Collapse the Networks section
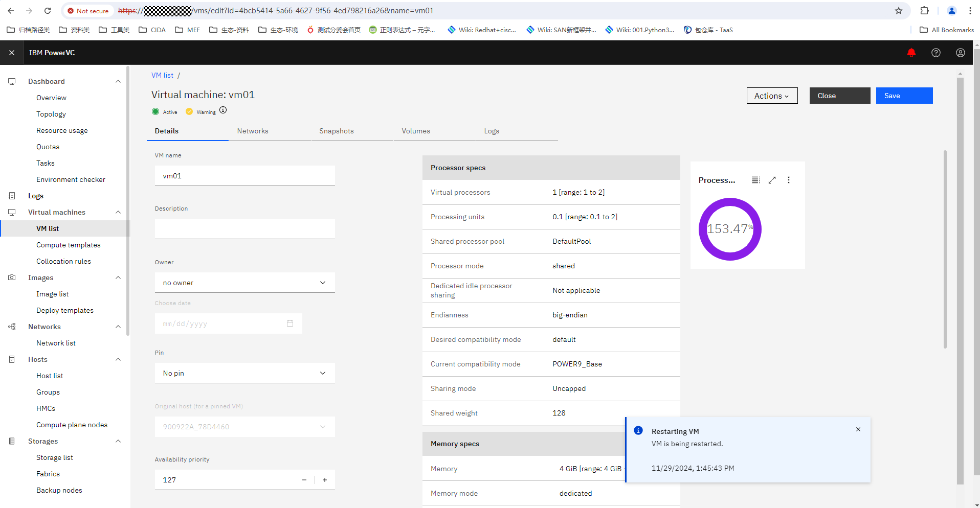The width and height of the screenshot is (980, 508). (x=118, y=327)
